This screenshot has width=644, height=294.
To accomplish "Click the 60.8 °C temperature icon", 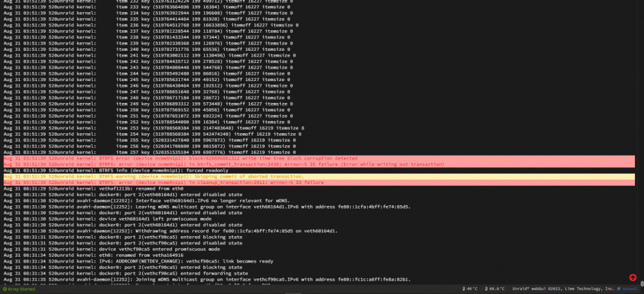I will 486,289.
